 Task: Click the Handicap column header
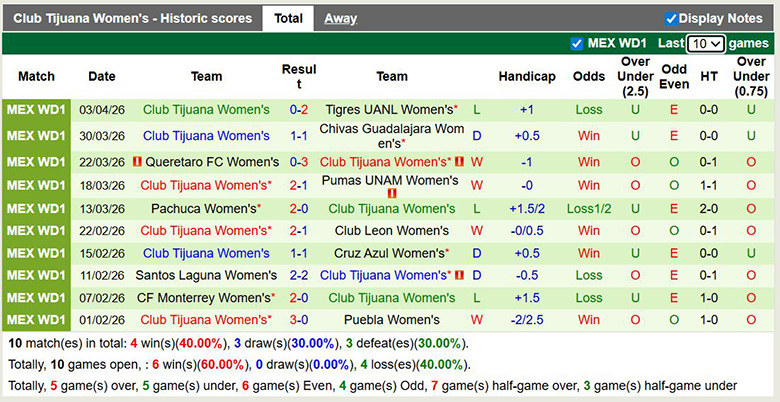[x=527, y=76]
